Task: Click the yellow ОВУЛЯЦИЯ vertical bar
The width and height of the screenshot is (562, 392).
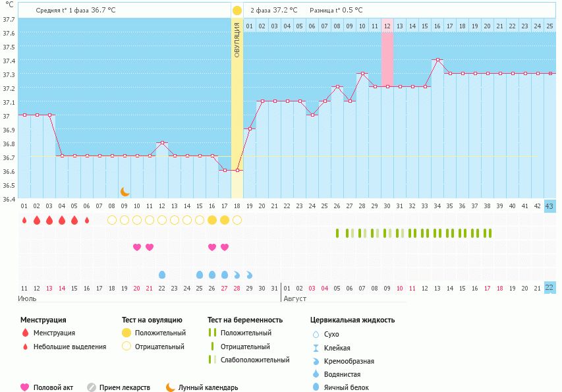Action: pyautogui.click(x=237, y=107)
